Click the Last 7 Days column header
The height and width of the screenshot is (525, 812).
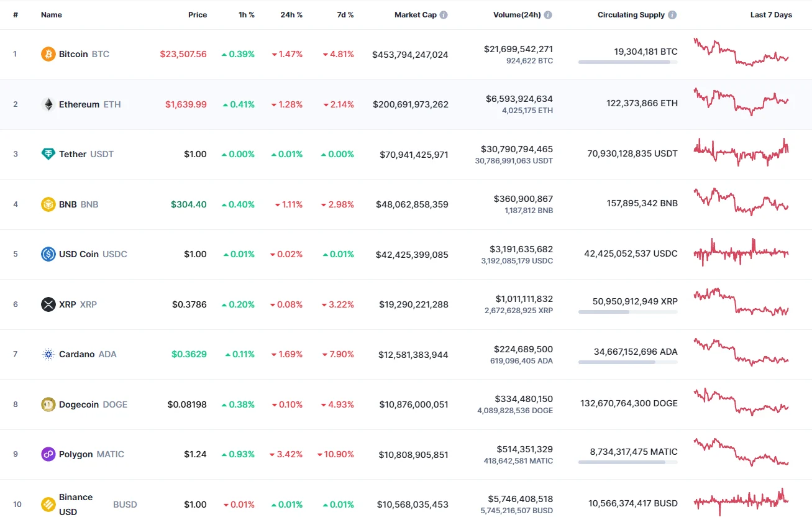(x=770, y=14)
